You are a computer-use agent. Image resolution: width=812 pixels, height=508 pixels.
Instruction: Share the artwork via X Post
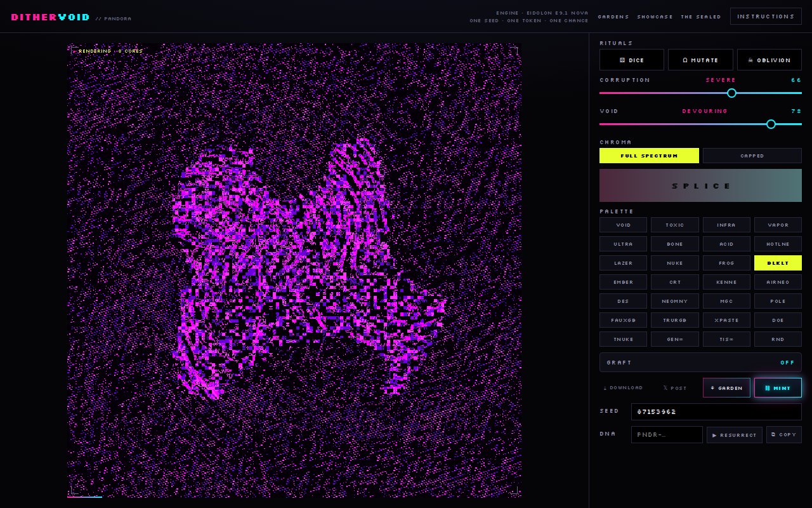point(675,388)
